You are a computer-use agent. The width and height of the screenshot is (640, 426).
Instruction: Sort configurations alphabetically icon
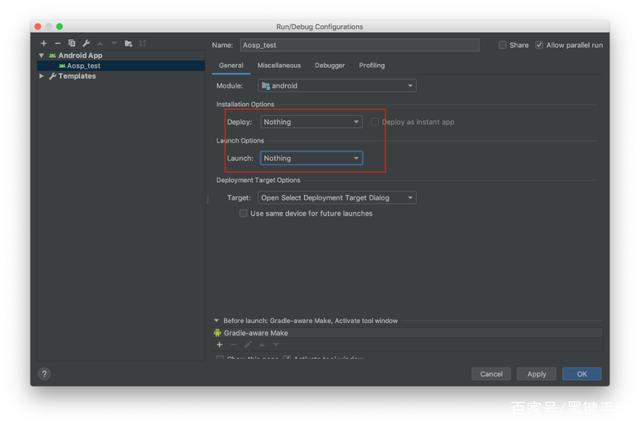click(142, 43)
